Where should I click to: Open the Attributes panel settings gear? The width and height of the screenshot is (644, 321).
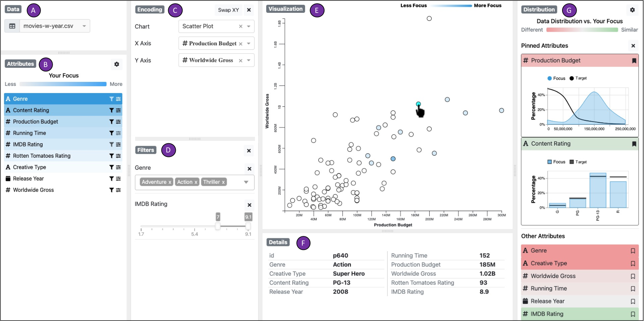tap(116, 64)
